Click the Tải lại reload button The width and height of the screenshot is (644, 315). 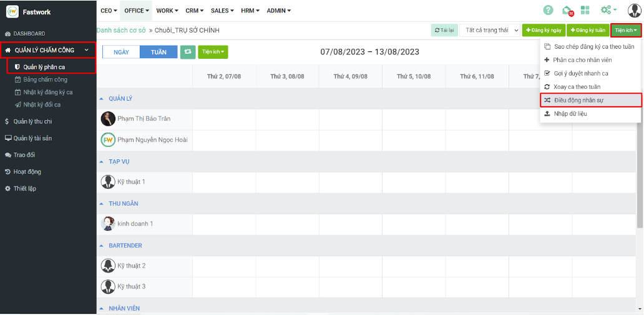[444, 30]
